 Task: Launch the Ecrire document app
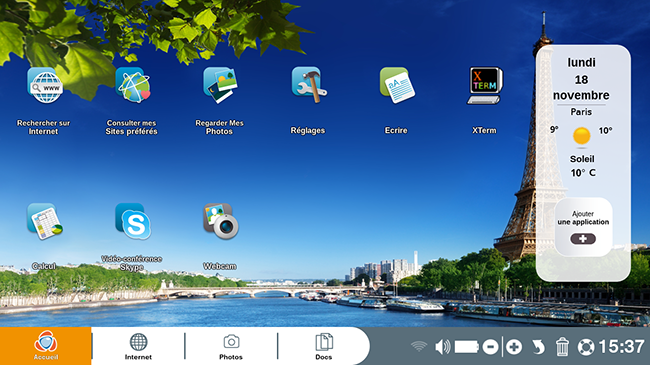[x=397, y=85]
